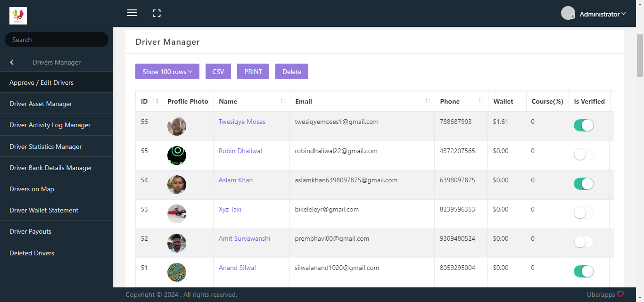The width and height of the screenshot is (644, 302).
Task: Open Amit Suryawanshi driver profile
Action: (245, 238)
